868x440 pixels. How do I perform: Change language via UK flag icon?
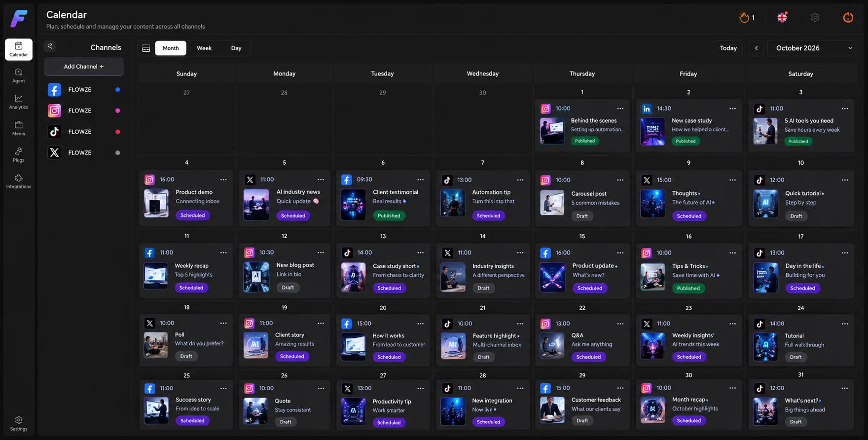pyautogui.click(x=782, y=17)
